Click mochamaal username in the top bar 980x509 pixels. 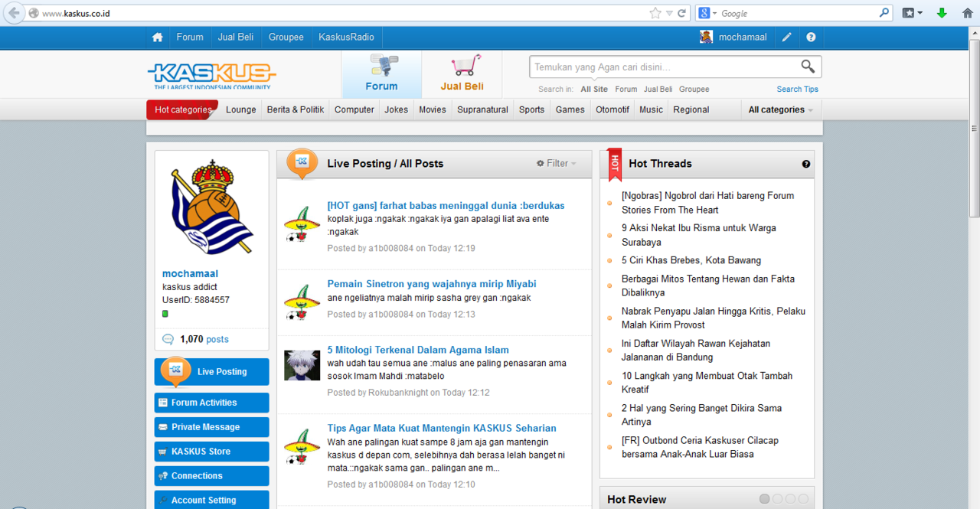(x=743, y=38)
